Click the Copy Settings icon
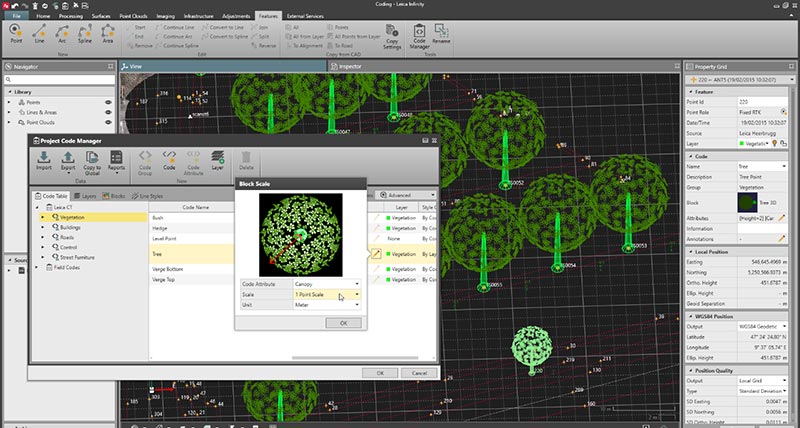 pyautogui.click(x=392, y=41)
